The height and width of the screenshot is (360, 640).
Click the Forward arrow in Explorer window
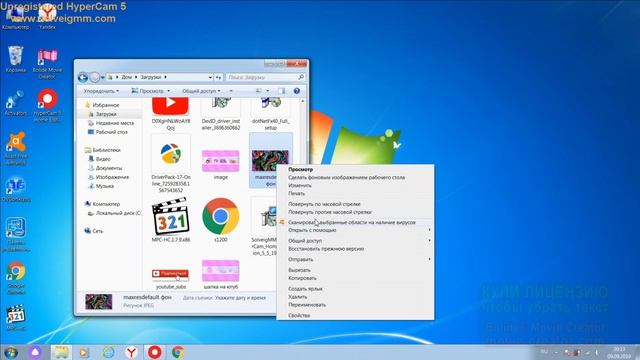94,77
